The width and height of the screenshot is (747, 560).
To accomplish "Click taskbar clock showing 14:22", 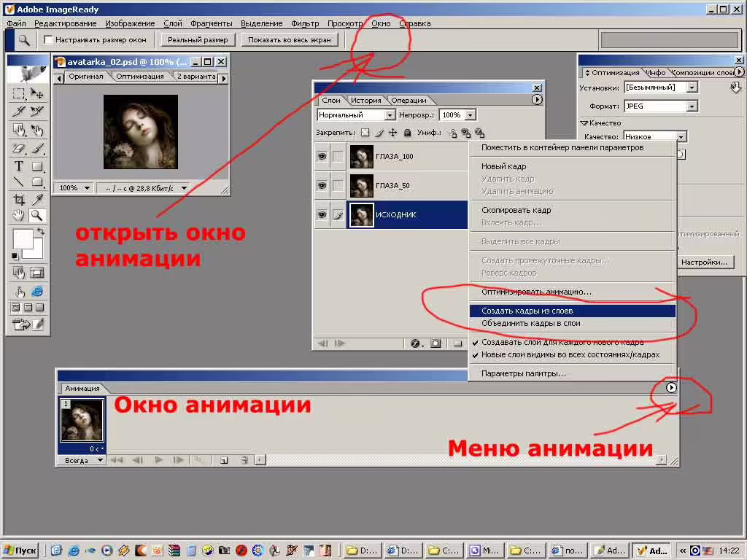I will [729, 551].
